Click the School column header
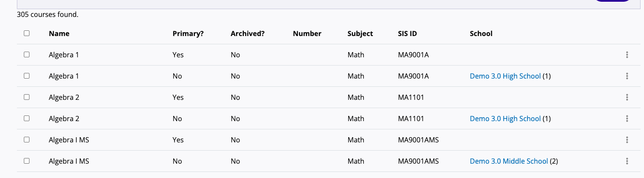Viewport: 644px width, 178px height. pyautogui.click(x=481, y=33)
